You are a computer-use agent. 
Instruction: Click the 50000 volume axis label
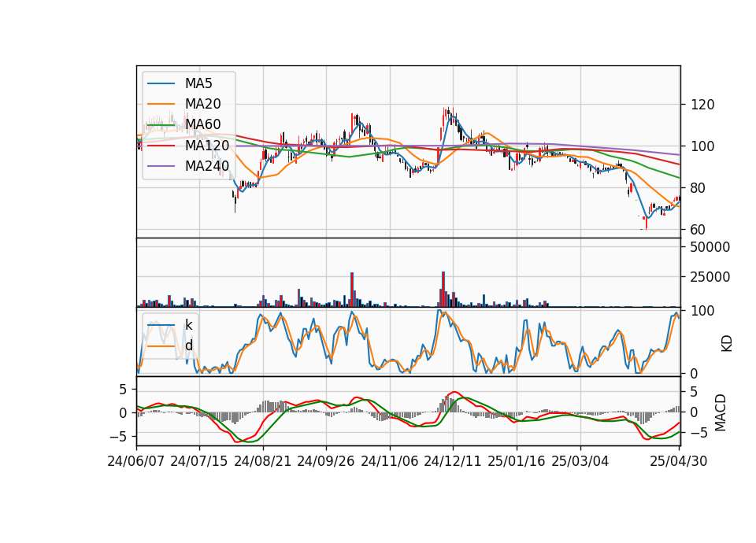(710, 247)
